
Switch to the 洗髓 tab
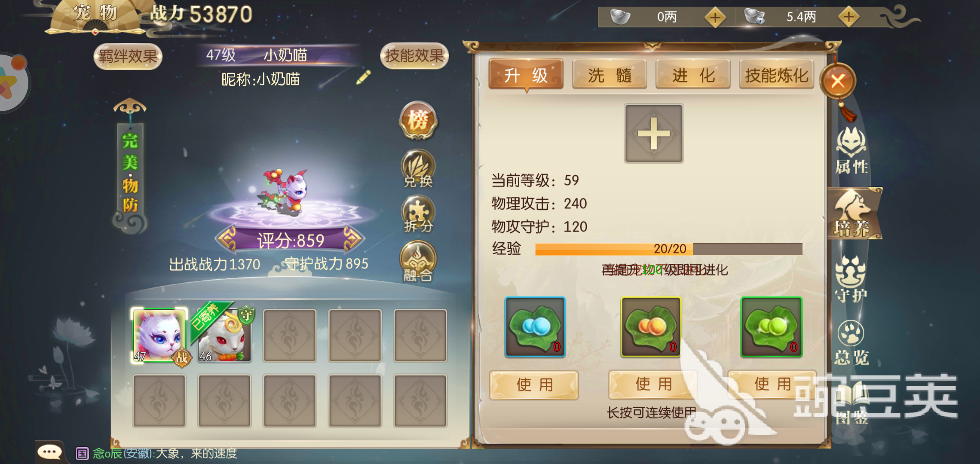pyautogui.click(x=609, y=75)
